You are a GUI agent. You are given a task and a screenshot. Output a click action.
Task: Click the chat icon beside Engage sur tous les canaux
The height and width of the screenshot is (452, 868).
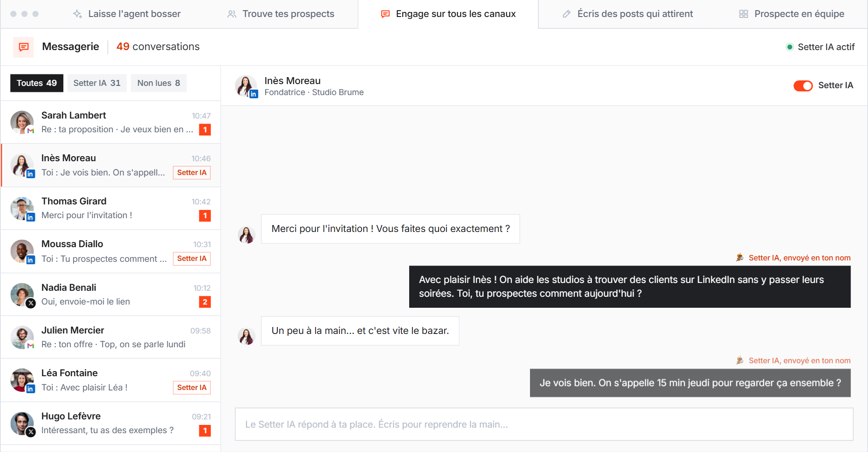(x=385, y=14)
